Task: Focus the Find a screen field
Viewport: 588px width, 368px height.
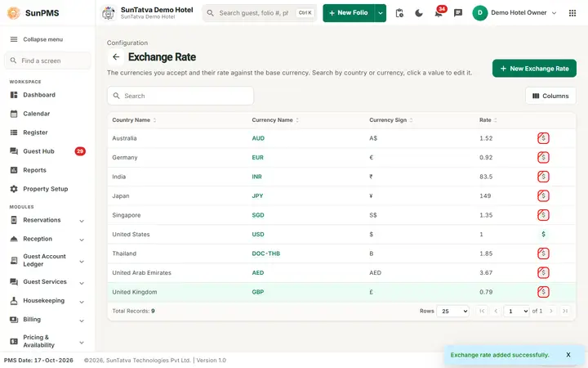Action: (x=47, y=61)
